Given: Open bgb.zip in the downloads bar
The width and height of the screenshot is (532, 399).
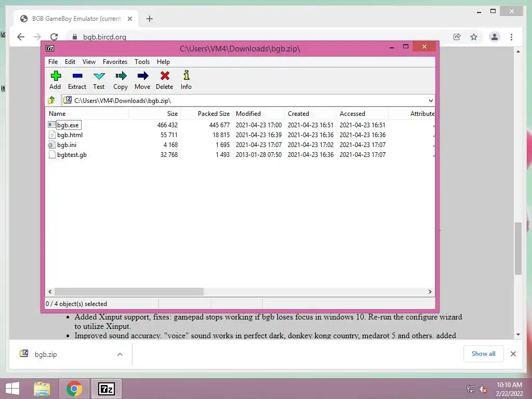Looking at the screenshot, I should pos(46,354).
